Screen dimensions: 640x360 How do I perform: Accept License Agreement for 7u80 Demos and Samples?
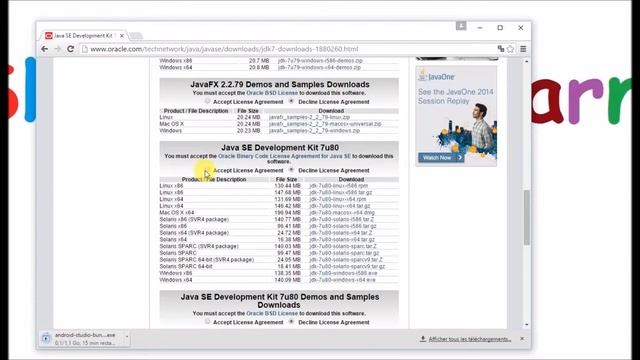click(x=207, y=322)
